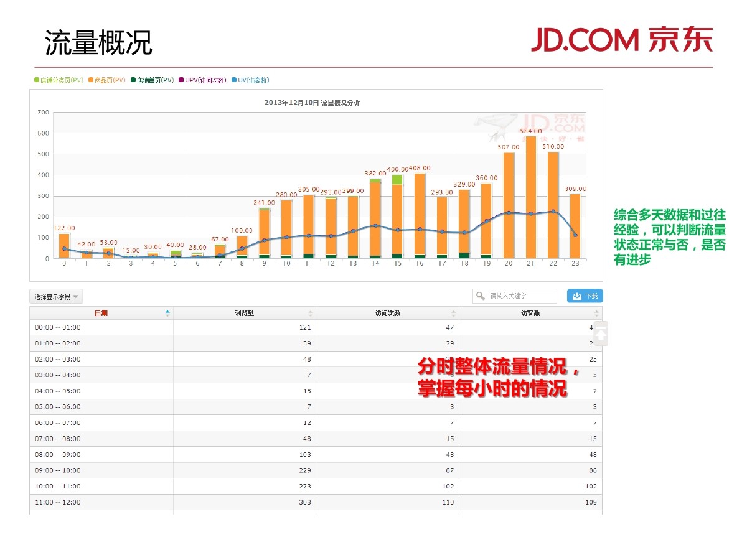Select the 11:00 -- 12:00 row label

pyautogui.click(x=57, y=502)
